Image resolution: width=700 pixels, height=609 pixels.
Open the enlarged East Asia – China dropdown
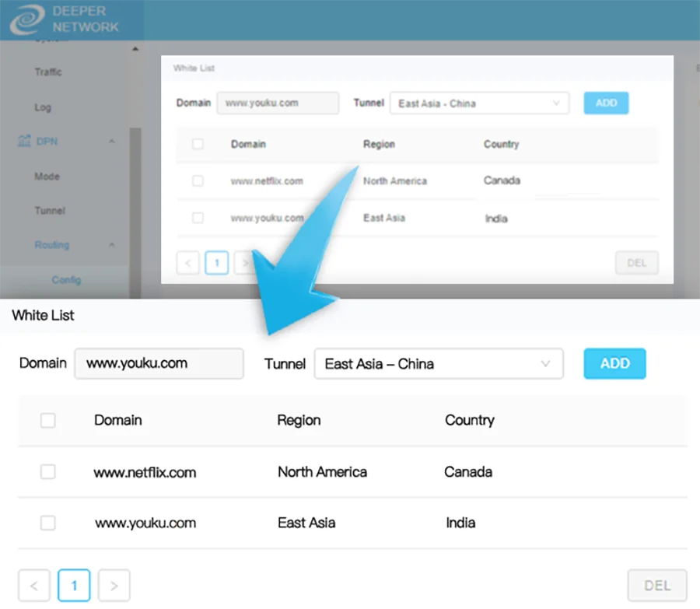(439, 364)
